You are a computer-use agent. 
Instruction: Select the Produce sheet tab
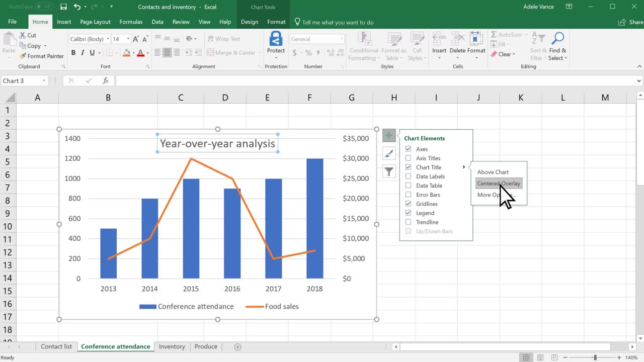point(206,346)
